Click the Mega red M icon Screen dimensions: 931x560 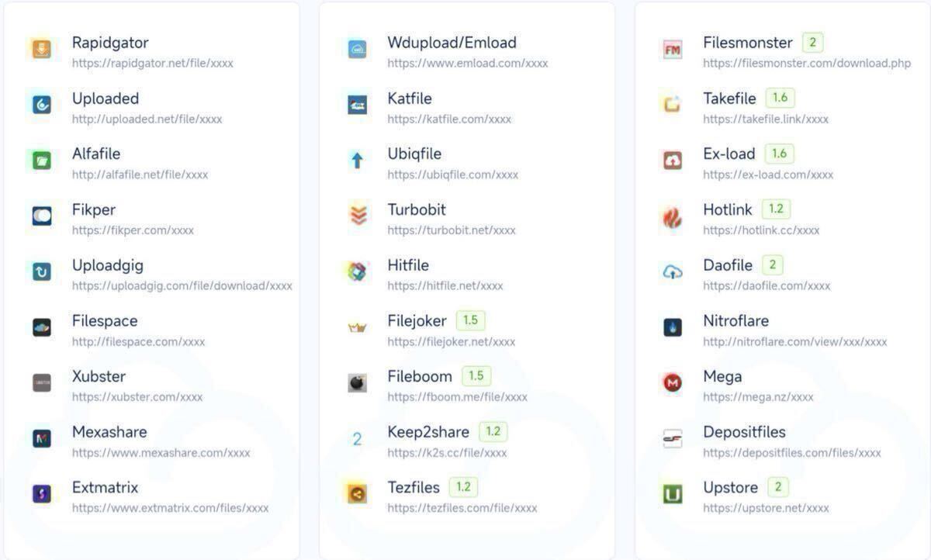tap(673, 382)
